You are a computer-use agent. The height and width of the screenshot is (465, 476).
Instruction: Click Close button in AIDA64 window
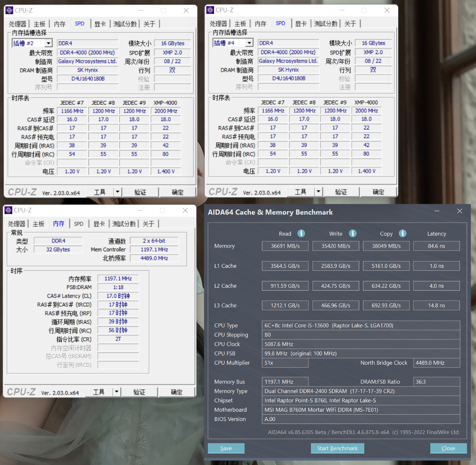click(448, 448)
